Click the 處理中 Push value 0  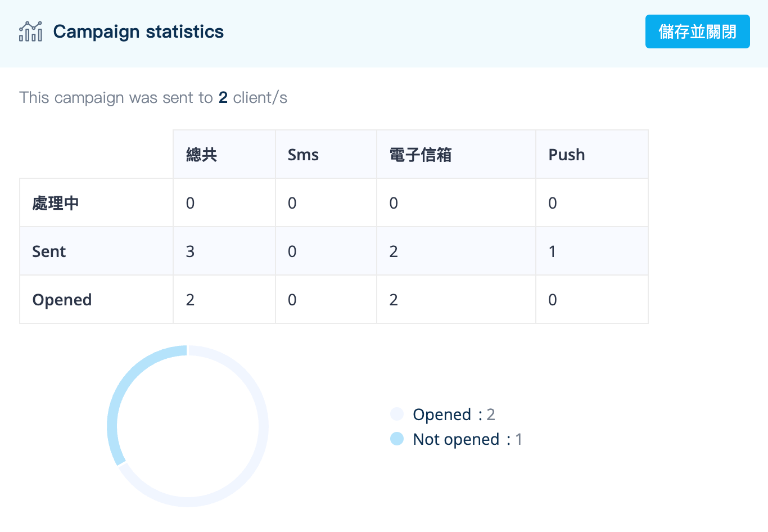553,203
